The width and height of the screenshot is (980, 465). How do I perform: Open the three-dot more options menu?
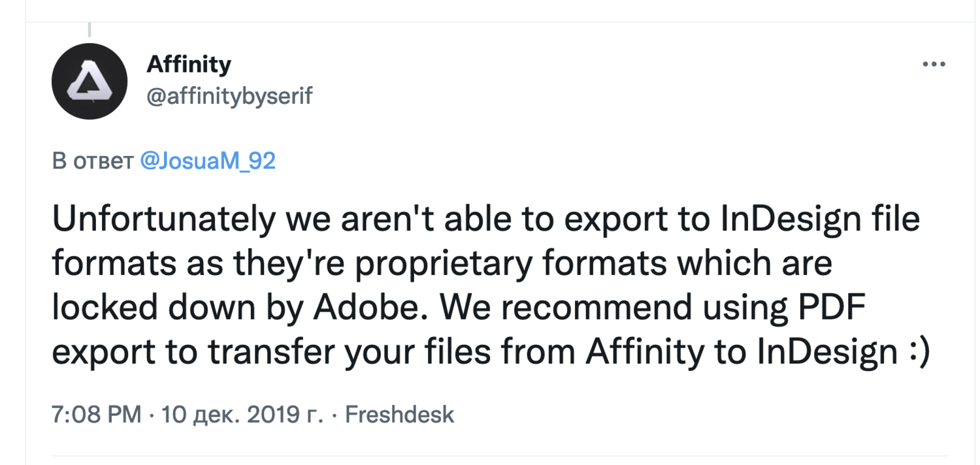point(934,65)
